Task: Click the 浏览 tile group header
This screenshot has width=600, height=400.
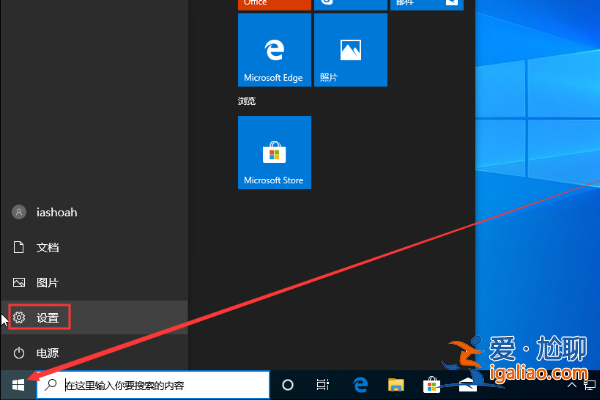Action: pyautogui.click(x=247, y=101)
